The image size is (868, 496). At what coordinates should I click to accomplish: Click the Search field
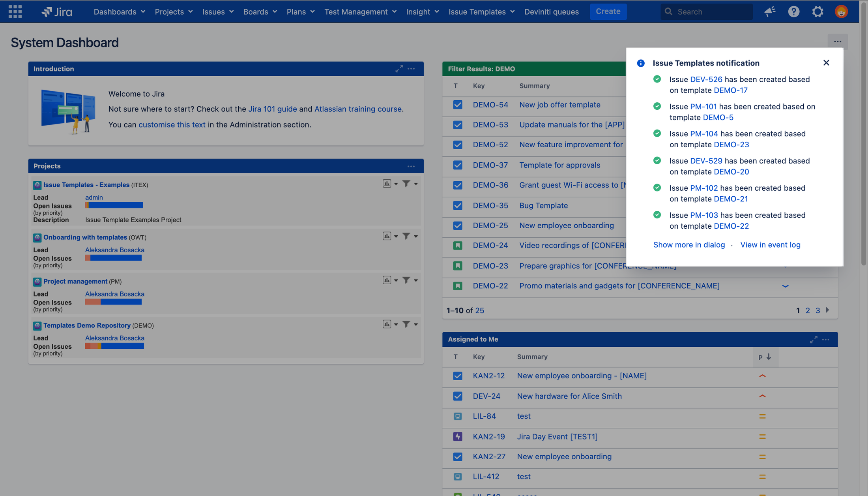pyautogui.click(x=706, y=11)
